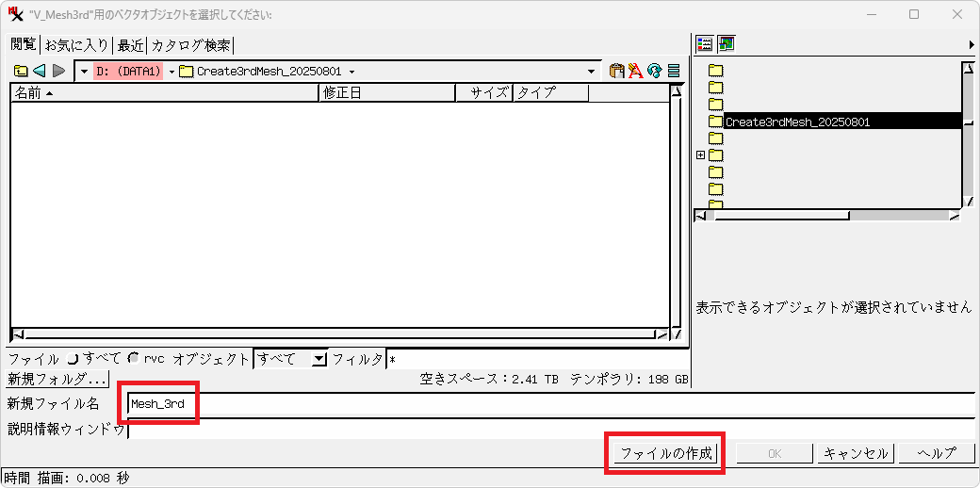
Task: Click the legend list icon in right panel
Action: tap(705, 43)
